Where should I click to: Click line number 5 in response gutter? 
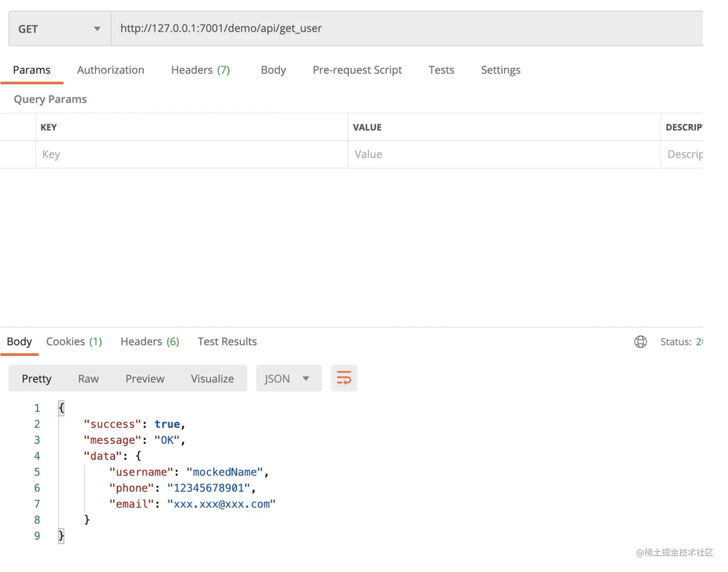click(x=37, y=472)
